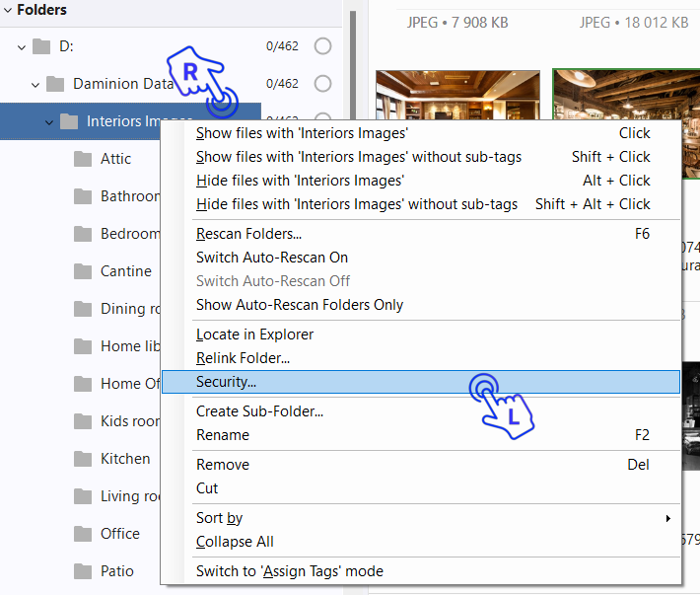Select Rescan Folders... menu entry

coord(248,234)
